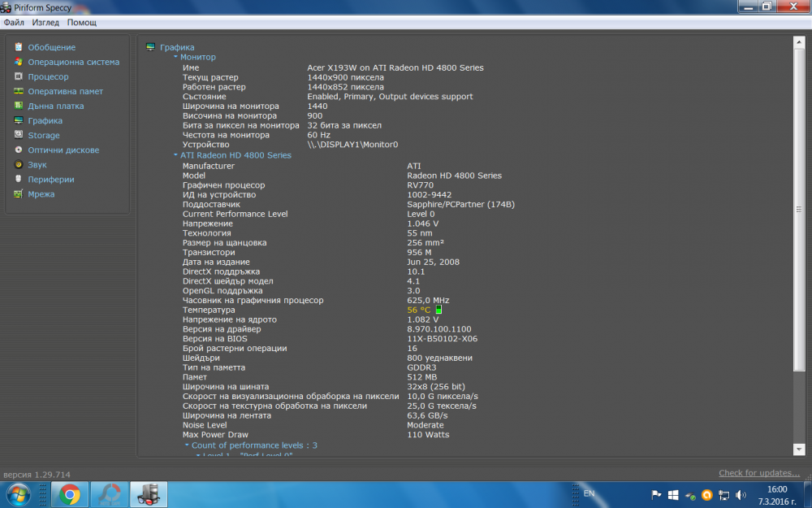The width and height of the screenshot is (812, 508).
Task: Open the Помощ menu
Action: [x=82, y=22]
